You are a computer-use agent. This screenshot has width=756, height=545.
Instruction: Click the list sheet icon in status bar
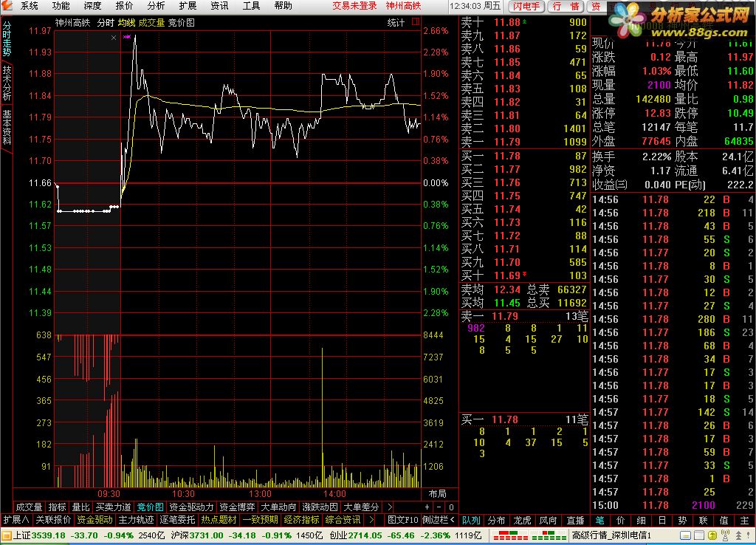[x=698, y=535]
